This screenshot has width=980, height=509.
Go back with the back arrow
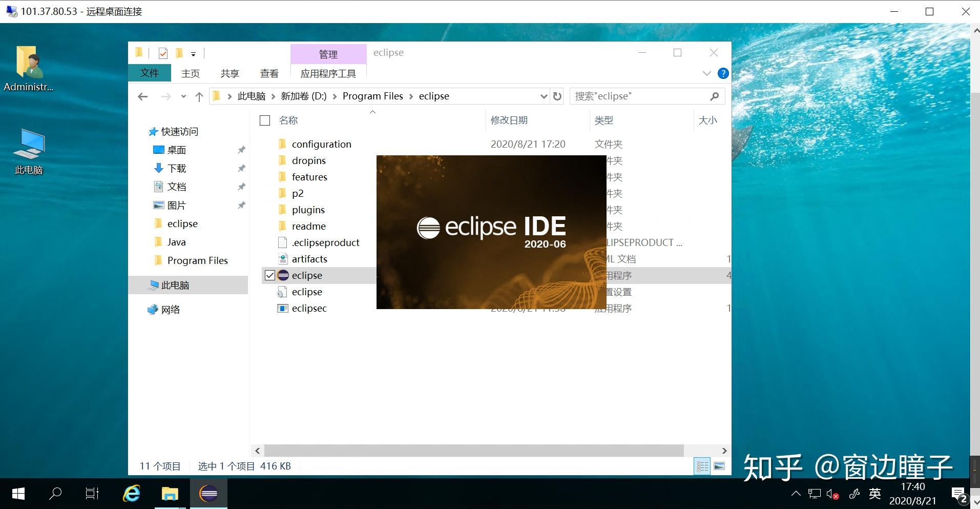tap(143, 96)
